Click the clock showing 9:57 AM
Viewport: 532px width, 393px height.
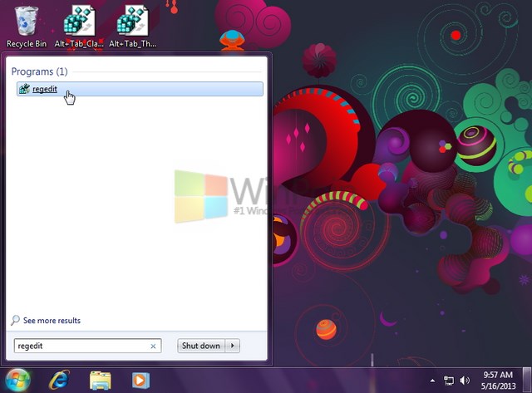pos(498,381)
